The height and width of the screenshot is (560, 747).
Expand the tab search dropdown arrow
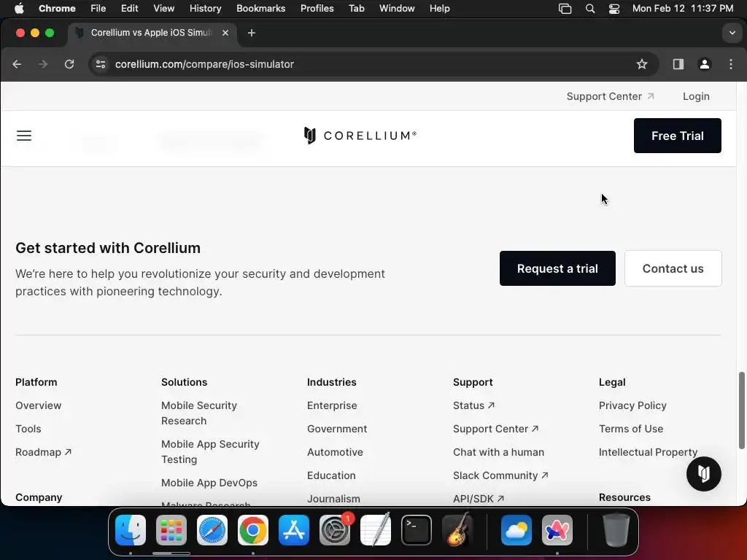[x=732, y=33]
